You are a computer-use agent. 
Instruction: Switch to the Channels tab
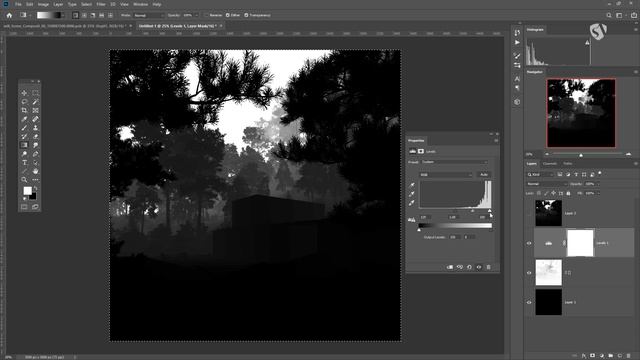[550, 164]
